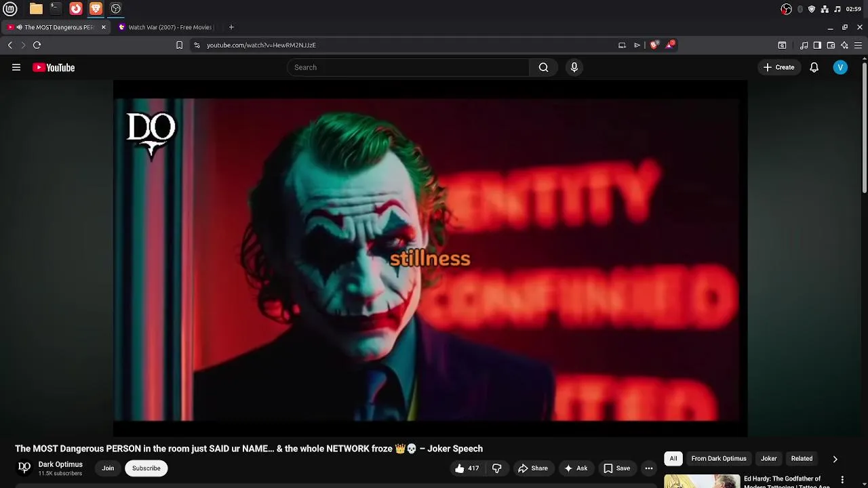Save video to a playlist

coord(617,468)
